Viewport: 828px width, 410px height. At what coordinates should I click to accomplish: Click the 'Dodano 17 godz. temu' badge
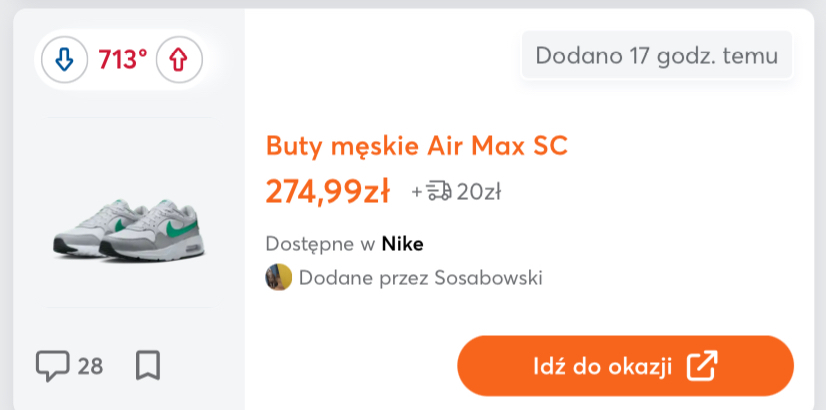657,55
